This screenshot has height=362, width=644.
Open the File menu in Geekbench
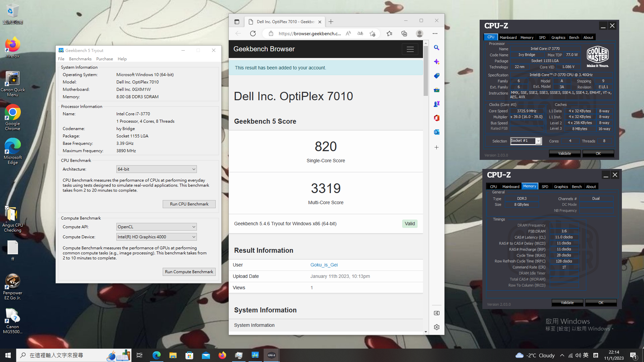pyautogui.click(x=61, y=59)
